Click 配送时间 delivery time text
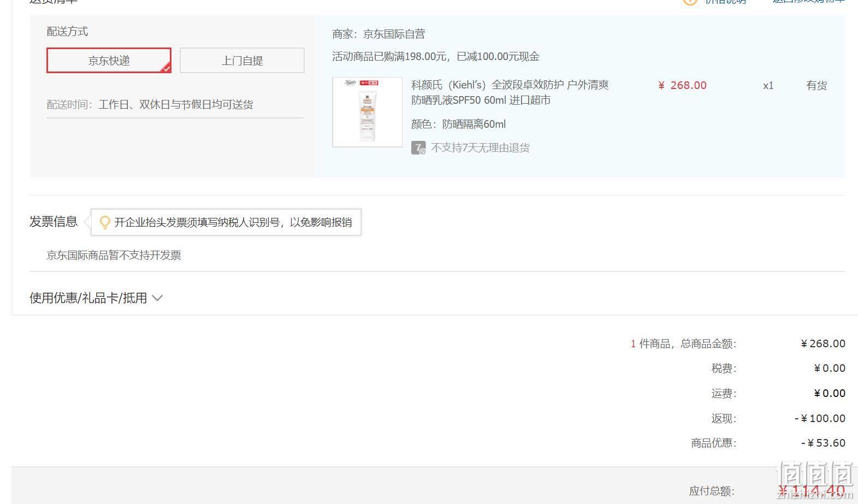Image resolution: width=858 pixels, height=504 pixels. coord(150,104)
